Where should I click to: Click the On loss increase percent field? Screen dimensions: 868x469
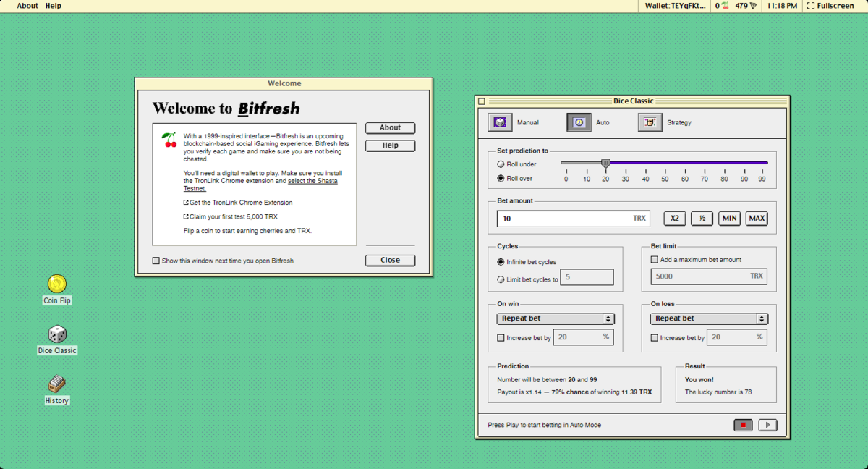point(737,337)
